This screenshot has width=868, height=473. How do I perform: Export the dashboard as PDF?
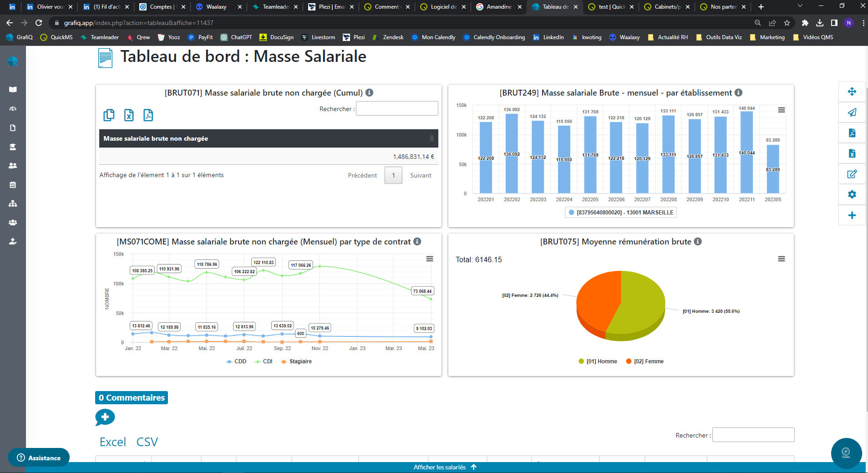pyautogui.click(x=852, y=133)
